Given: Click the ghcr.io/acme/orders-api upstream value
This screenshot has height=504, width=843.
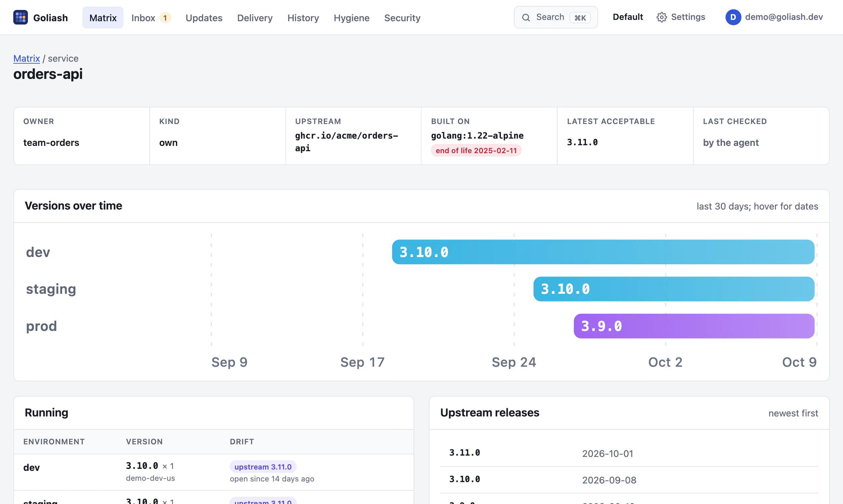Looking at the screenshot, I should pyautogui.click(x=346, y=142).
